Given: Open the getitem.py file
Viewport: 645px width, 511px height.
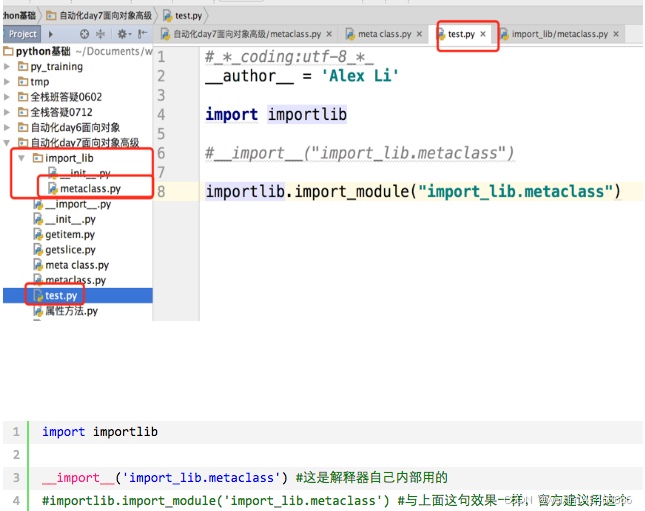Looking at the screenshot, I should 65,235.
